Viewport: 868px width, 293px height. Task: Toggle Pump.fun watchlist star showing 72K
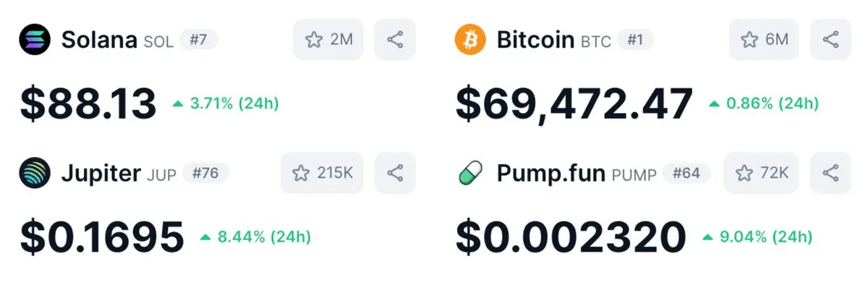(762, 173)
